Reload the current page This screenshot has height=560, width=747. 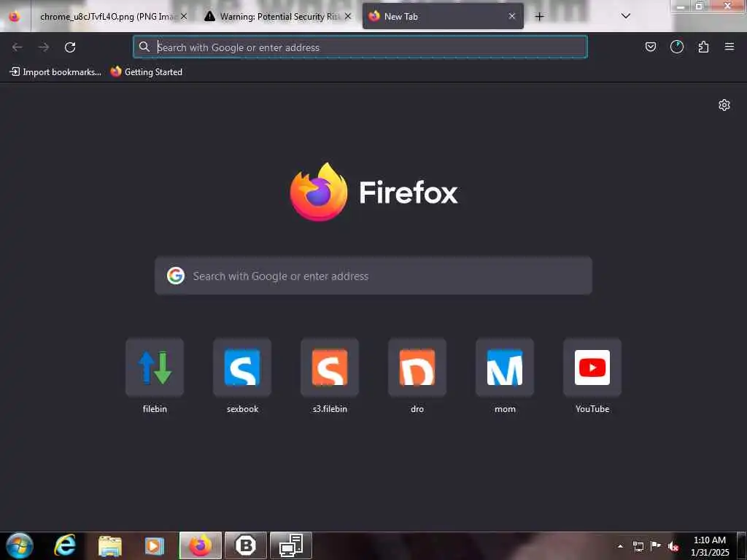[x=70, y=47]
